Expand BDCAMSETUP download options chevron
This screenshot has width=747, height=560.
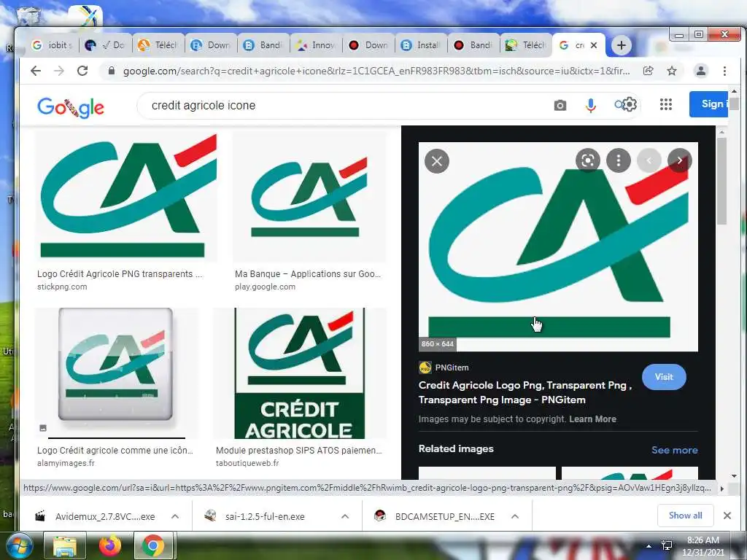515,516
